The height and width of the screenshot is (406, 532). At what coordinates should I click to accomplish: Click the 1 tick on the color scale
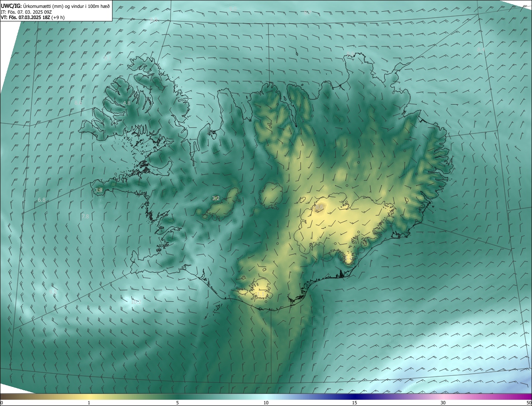[x=89, y=403]
